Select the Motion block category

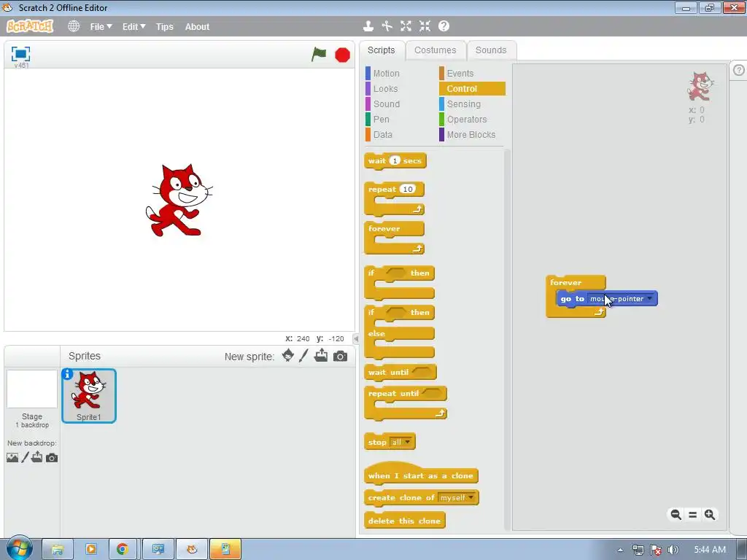tap(386, 74)
